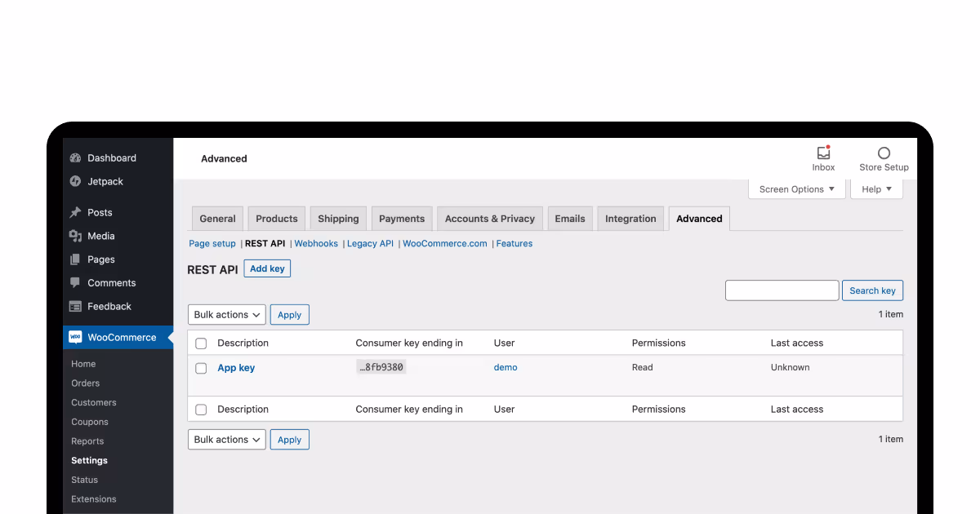Expand the Help panel
The image size is (980, 514).
877,189
